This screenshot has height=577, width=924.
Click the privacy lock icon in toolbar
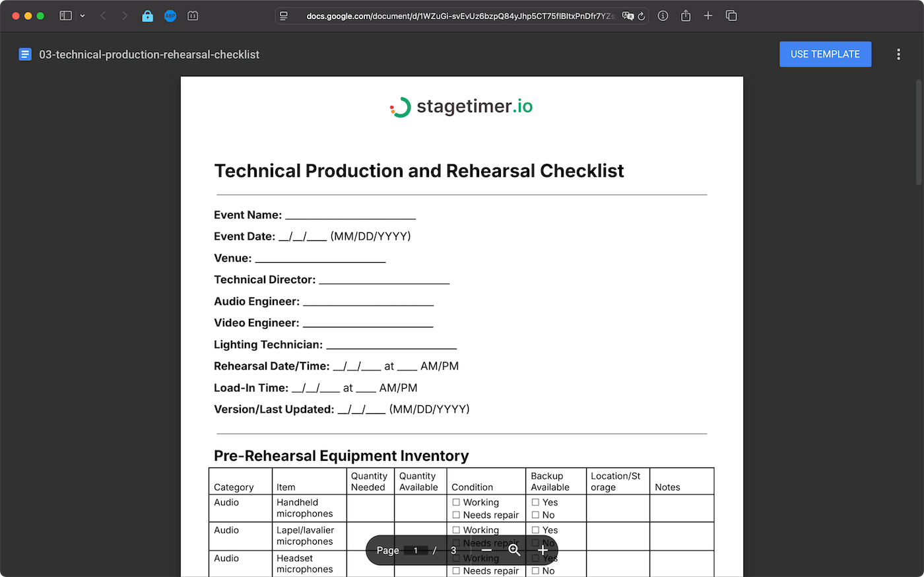tap(147, 15)
